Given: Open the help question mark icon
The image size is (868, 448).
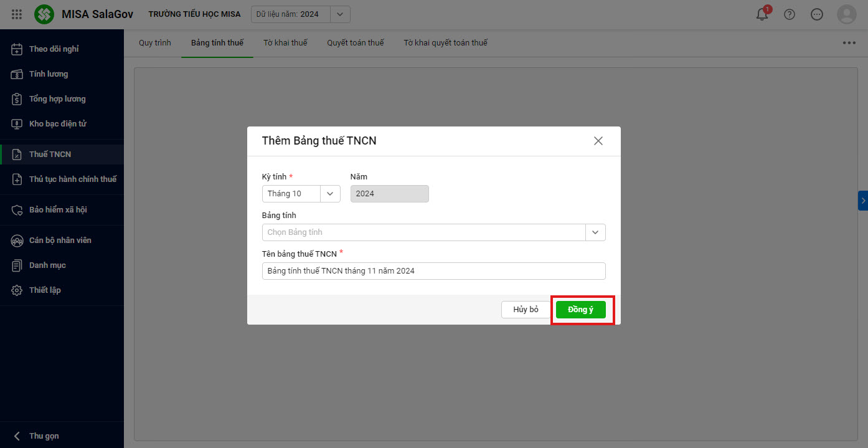Looking at the screenshot, I should pos(790,14).
